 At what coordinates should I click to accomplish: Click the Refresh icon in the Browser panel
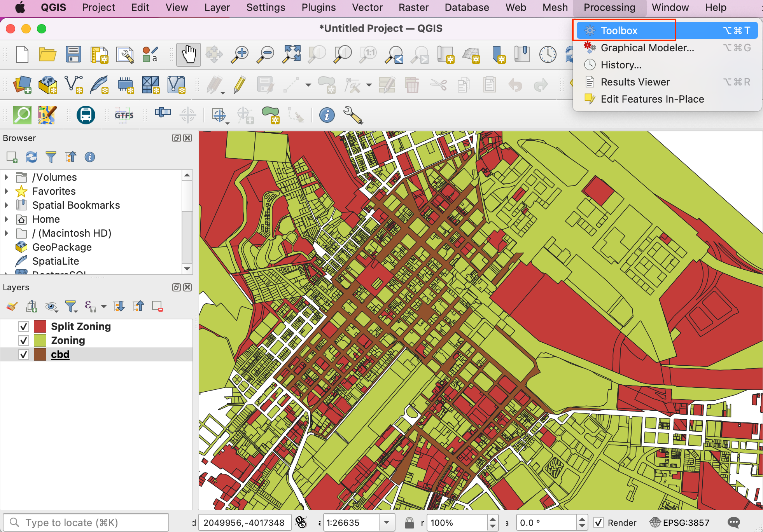(x=31, y=157)
